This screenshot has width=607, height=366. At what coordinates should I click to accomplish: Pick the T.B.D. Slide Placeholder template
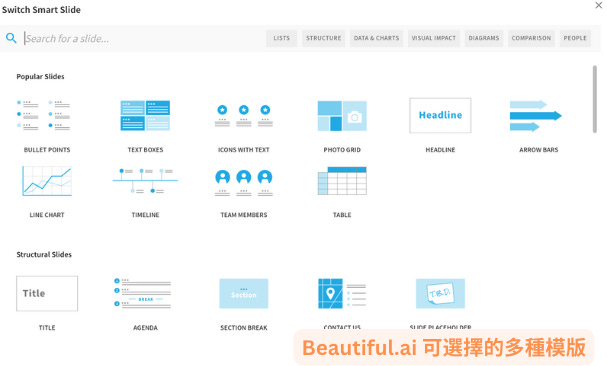pos(440,294)
